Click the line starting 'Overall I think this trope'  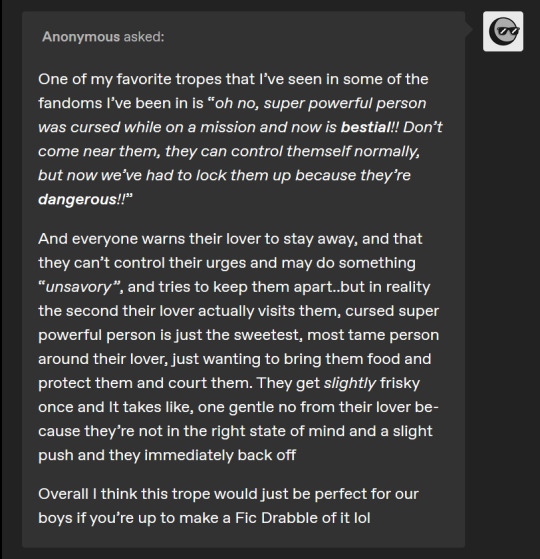[x=228, y=494]
